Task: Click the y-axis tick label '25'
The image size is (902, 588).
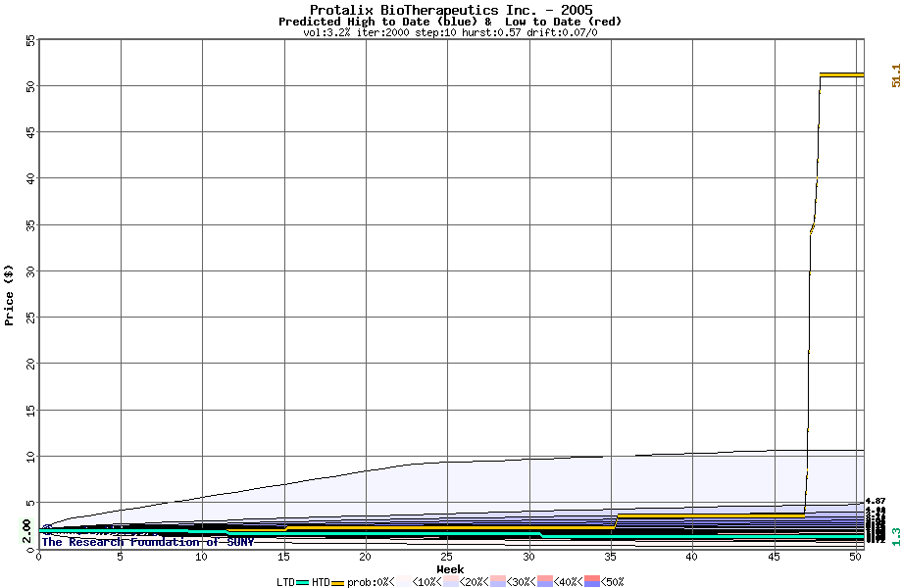Action: coord(30,318)
